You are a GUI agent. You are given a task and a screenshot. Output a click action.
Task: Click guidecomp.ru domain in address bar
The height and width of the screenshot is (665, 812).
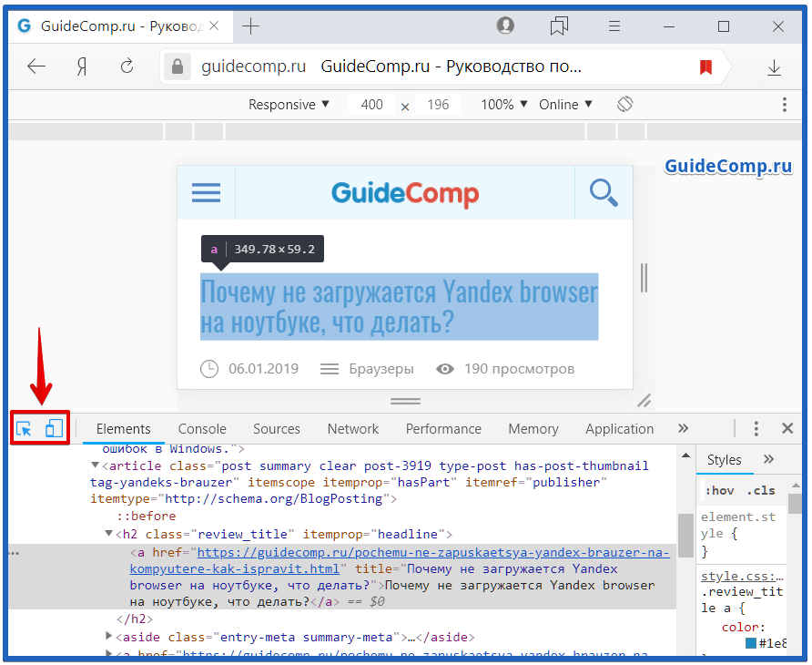[254, 66]
